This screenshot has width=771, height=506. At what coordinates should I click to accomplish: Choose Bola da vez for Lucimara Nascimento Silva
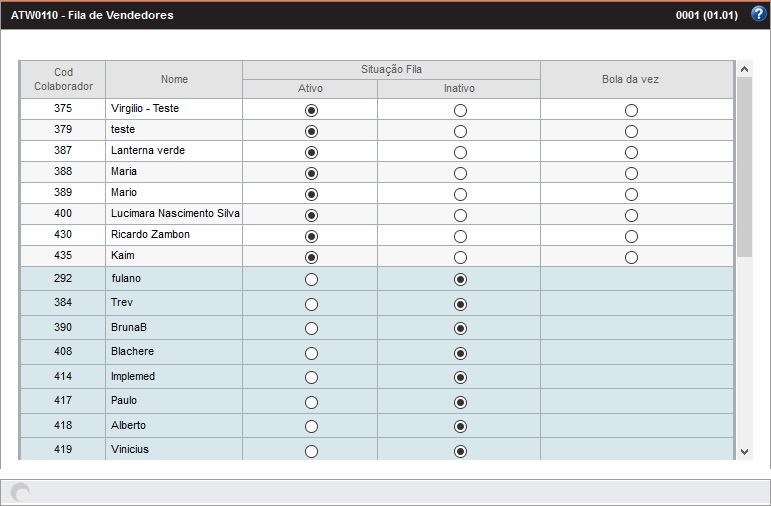click(x=631, y=215)
